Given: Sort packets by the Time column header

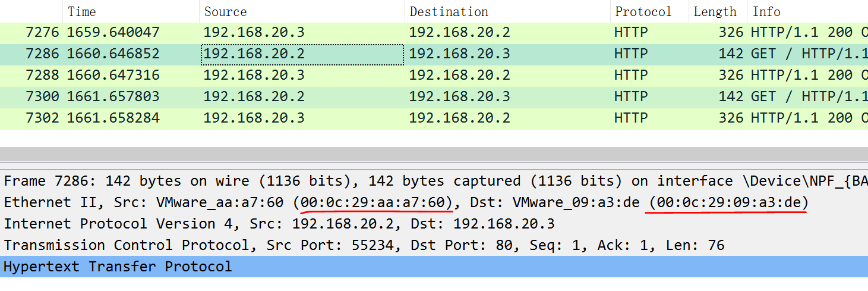Looking at the screenshot, I should pyautogui.click(x=81, y=11).
